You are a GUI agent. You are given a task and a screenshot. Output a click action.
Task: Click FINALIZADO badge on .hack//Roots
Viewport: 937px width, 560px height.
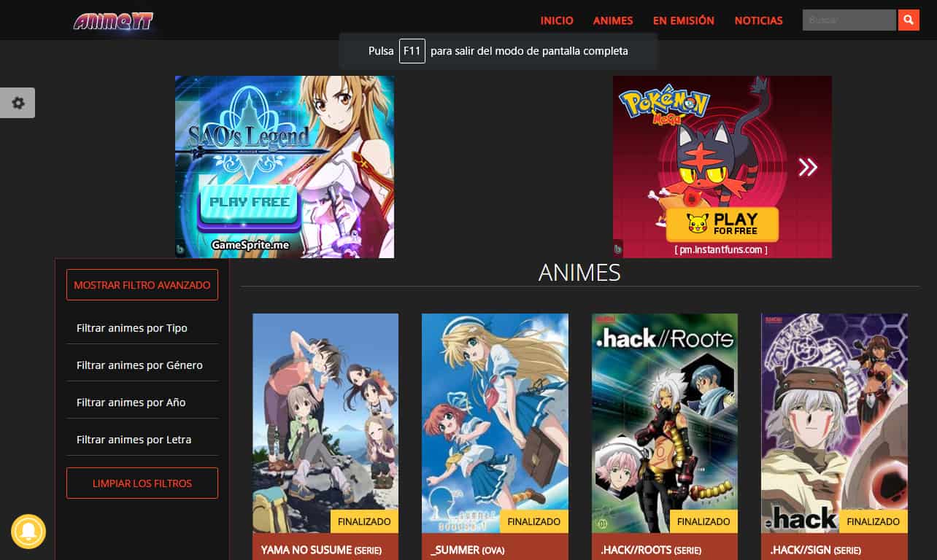pyautogui.click(x=703, y=521)
